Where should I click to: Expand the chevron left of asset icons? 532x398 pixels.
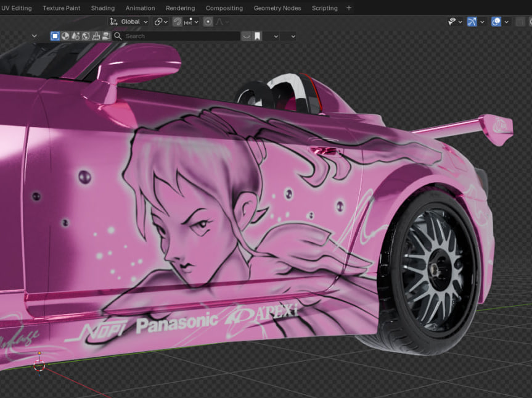coord(35,36)
